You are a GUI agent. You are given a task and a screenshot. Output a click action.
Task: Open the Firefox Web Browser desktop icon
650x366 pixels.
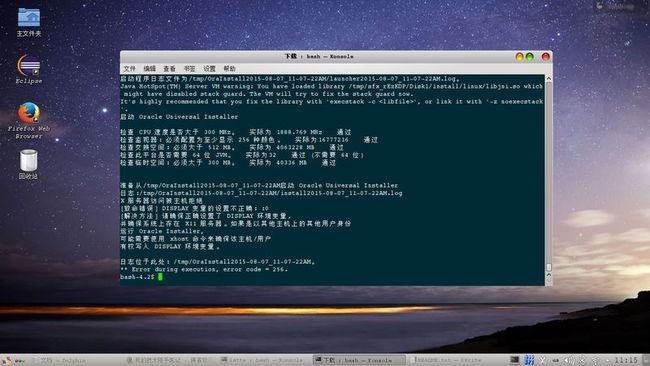[29, 120]
